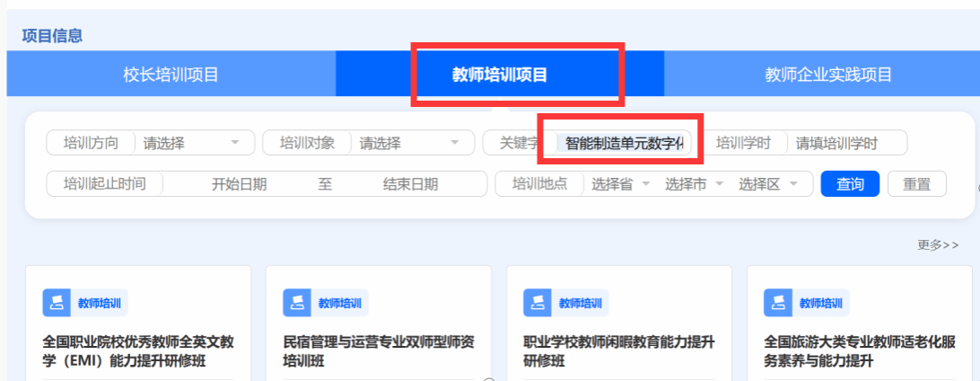
Task: Open the 选择区 district dropdown
Action: (768, 184)
